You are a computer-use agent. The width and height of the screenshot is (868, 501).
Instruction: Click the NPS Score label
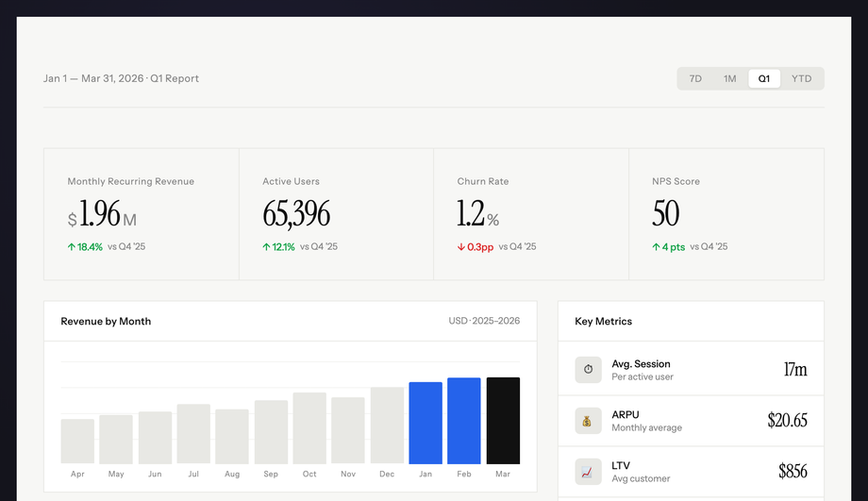(x=676, y=181)
